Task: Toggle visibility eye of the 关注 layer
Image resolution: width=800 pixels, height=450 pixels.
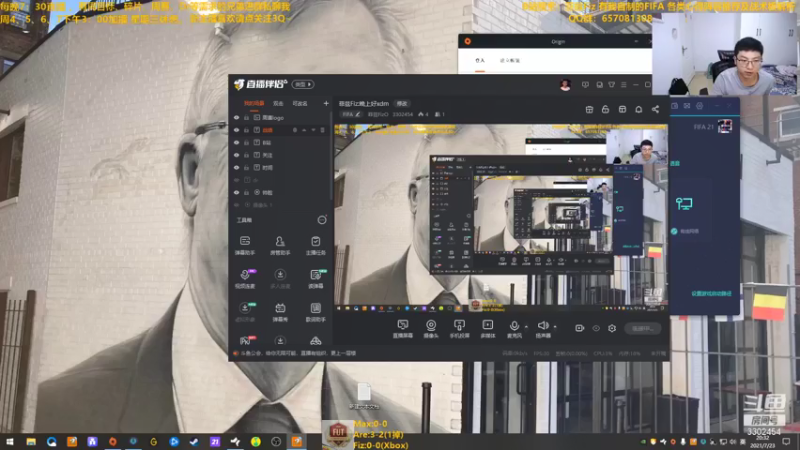Action: (x=236, y=155)
